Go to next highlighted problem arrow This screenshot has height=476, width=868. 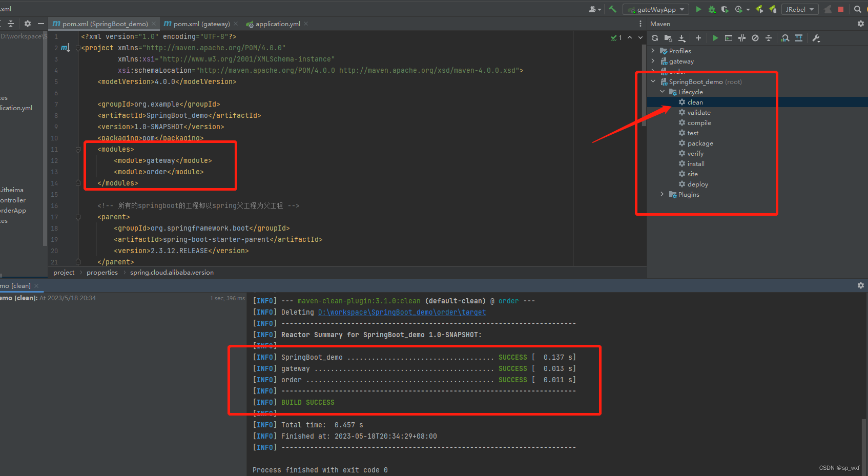click(x=640, y=37)
